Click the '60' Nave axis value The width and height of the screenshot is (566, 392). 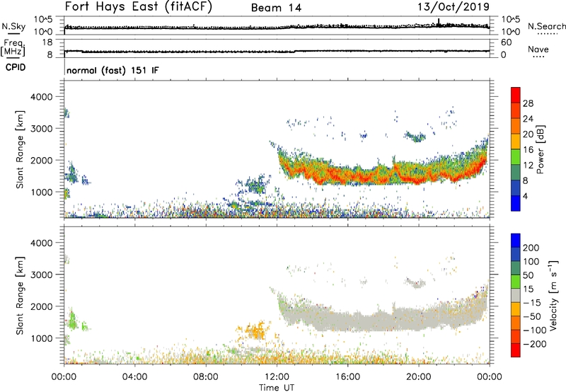(506, 42)
